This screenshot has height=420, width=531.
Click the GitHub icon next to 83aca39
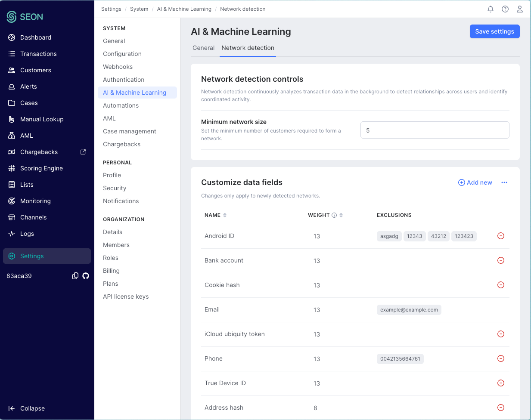click(86, 276)
